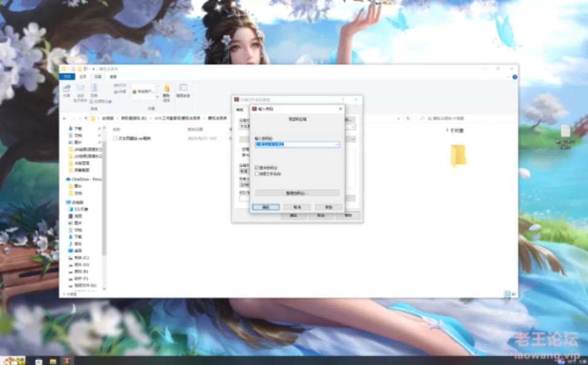This screenshot has height=365, width=588.
Task: Open the Videos folder under This PC
Action: click(75, 216)
